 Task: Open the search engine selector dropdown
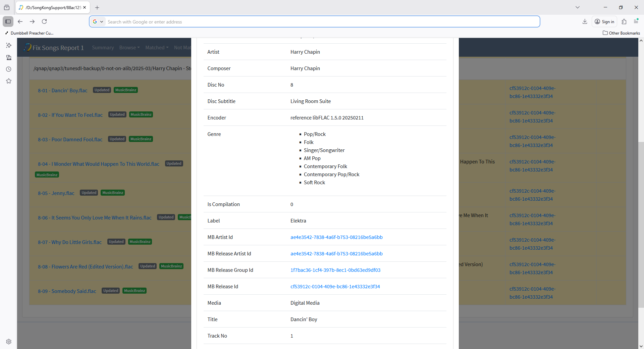pyautogui.click(x=98, y=22)
